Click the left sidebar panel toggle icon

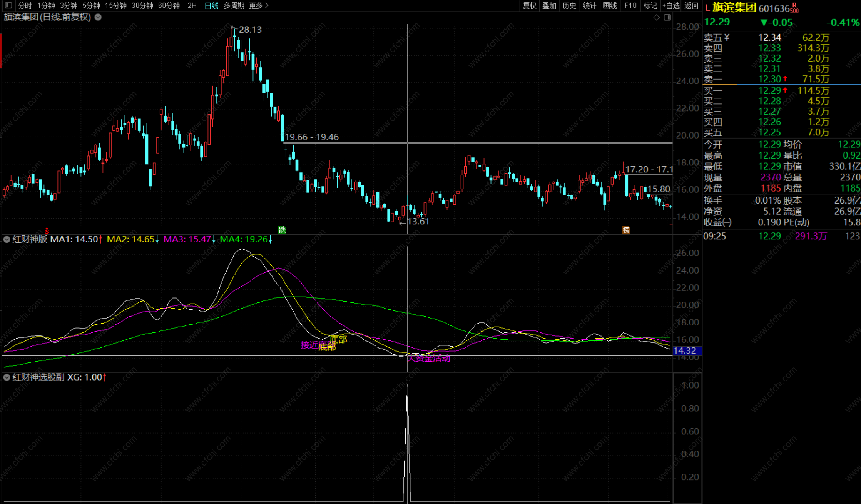pyautogui.click(x=8, y=5)
